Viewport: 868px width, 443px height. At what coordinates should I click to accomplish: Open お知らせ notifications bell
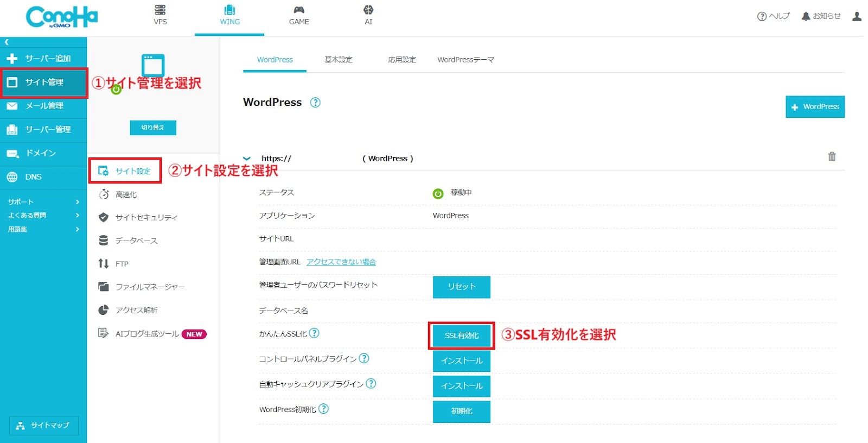coord(821,16)
